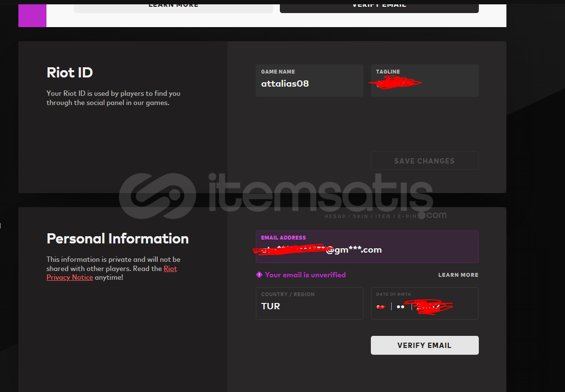565x392 pixels.
Task: Click the Email Address input field
Action: [367, 247]
